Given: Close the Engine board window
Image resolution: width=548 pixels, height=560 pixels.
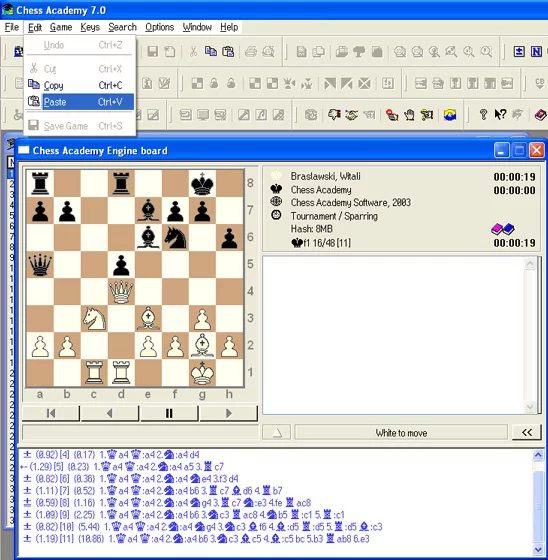Looking at the screenshot, I should 536,150.
